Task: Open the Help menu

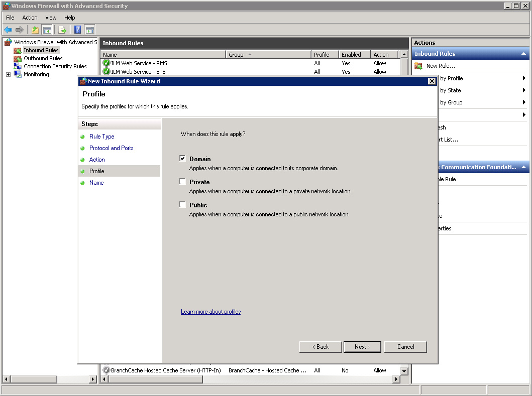Action: tap(69, 18)
